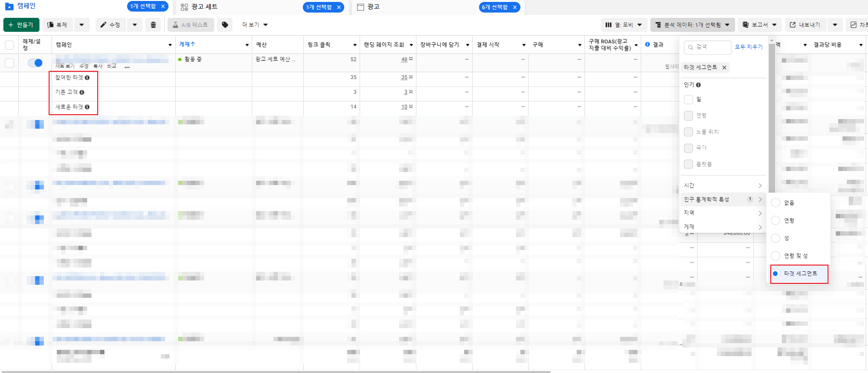This screenshot has height=373, width=868.
Task: Click the chart icon at toolbar right edge
Action: 854,25
